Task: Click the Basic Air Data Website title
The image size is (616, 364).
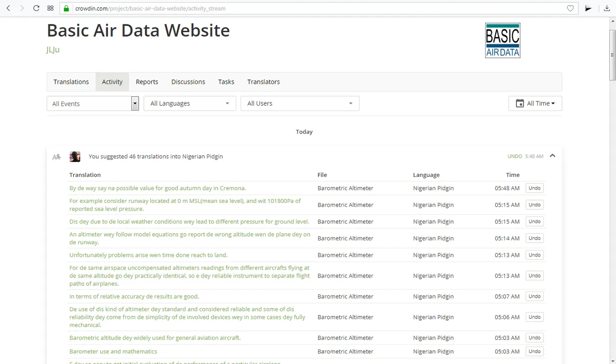Action: [x=138, y=30]
